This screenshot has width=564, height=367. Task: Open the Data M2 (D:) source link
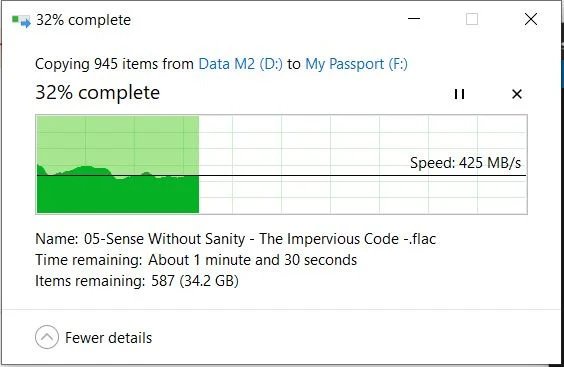click(241, 64)
